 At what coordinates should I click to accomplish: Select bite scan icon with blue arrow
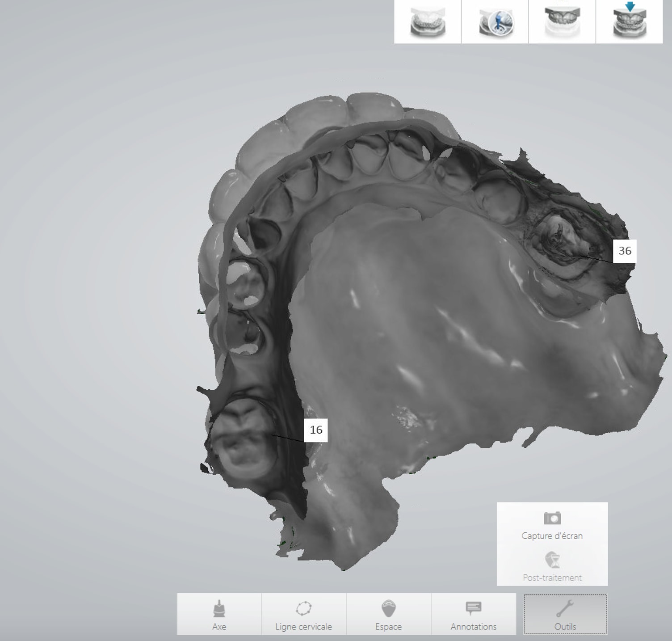(x=629, y=22)
